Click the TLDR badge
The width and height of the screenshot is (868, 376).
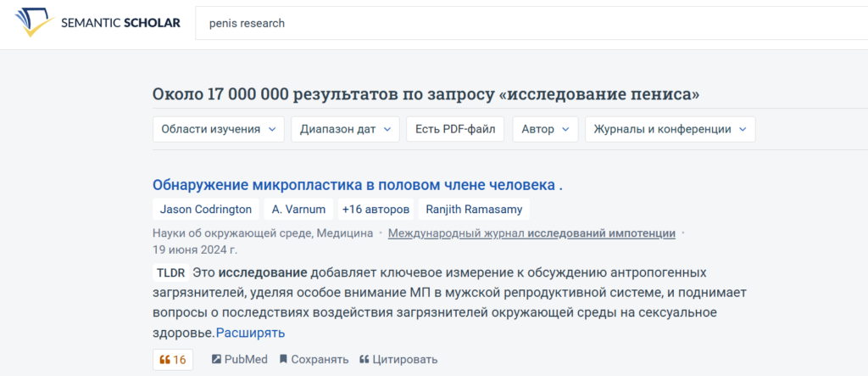click(x=171, y=272)
